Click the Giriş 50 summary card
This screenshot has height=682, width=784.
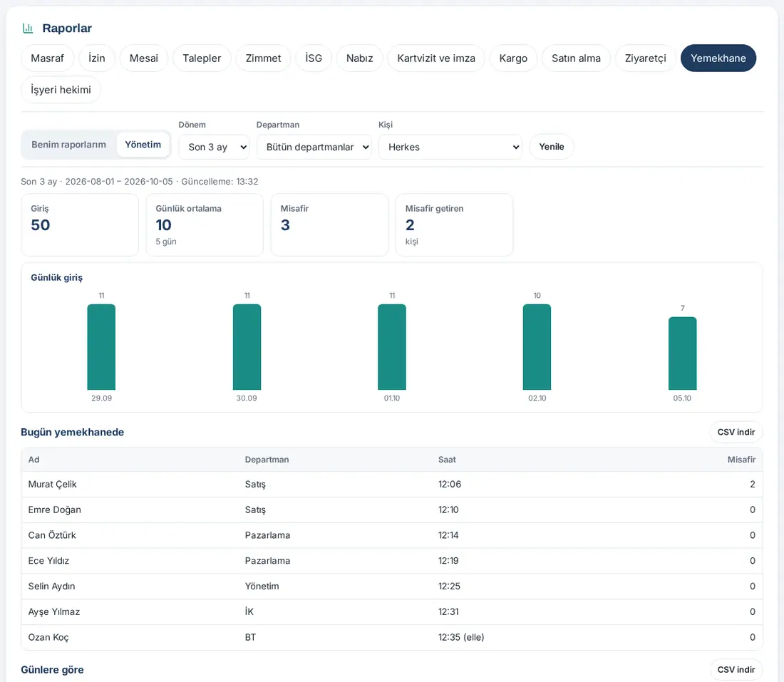coord(80,225)
